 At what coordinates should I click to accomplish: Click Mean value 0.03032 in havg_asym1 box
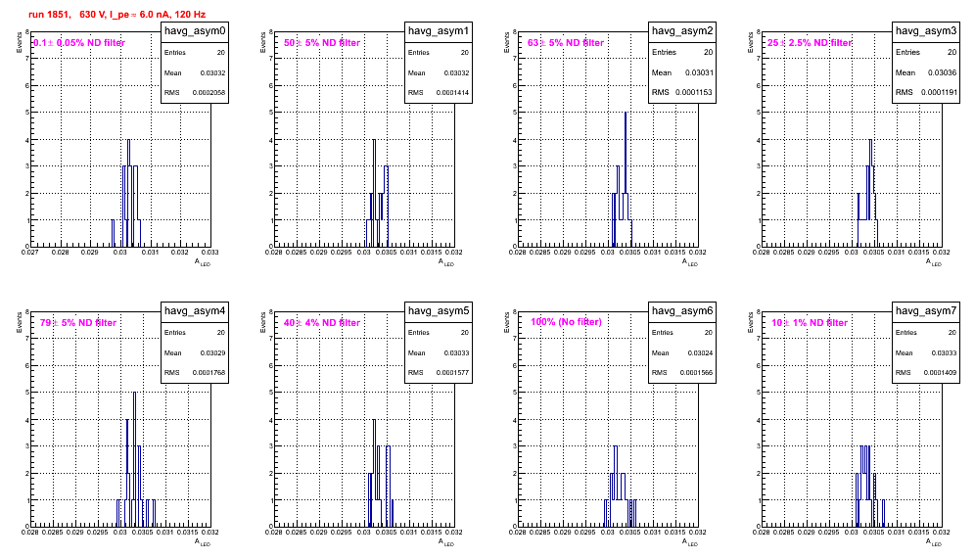tap(456, 72)
